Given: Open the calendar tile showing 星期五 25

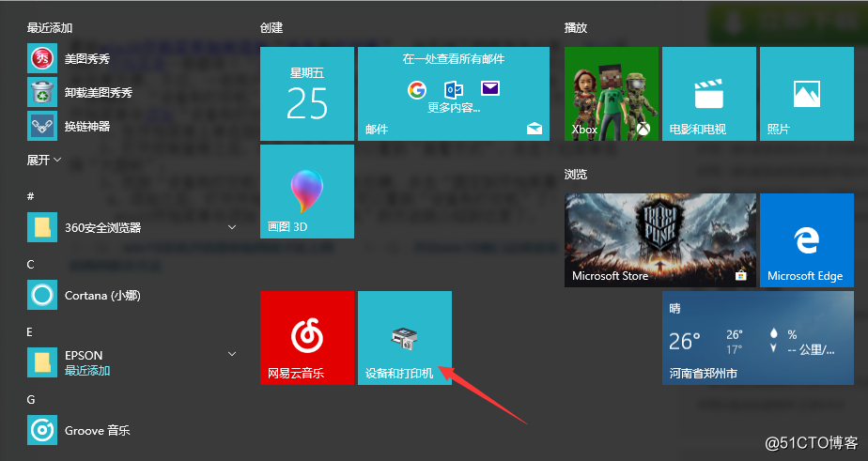Looking at the screenshot, I should (307, 94).
